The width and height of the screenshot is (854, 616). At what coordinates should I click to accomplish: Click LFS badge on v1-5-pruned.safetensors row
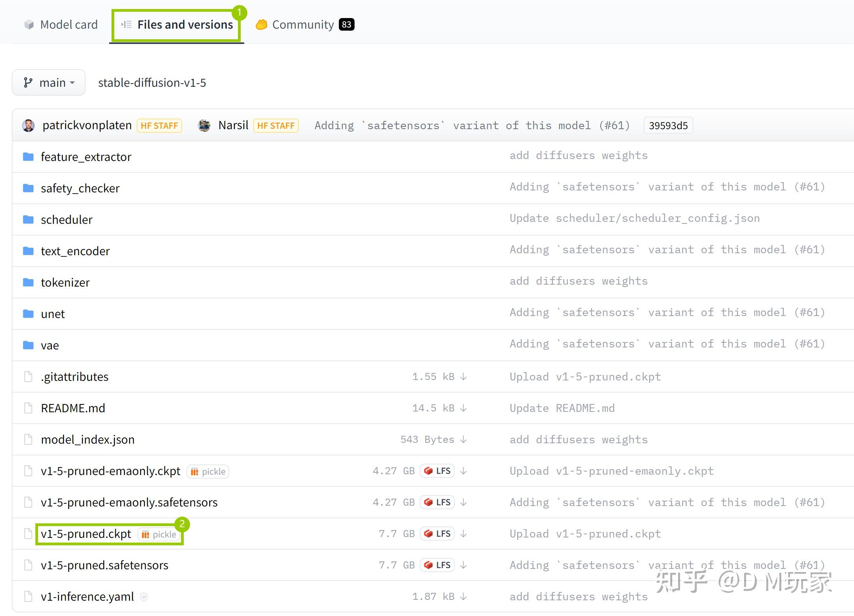(x=437, y=565)
